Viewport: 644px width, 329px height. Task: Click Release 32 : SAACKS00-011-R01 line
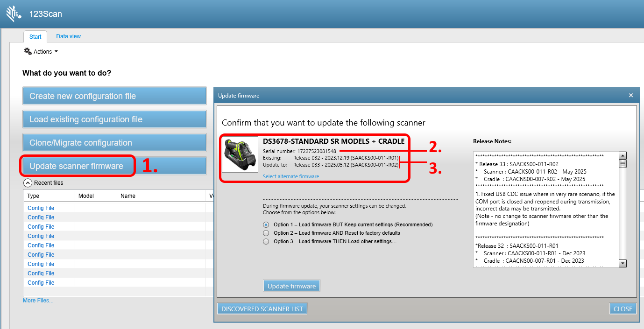click(517, 245)
